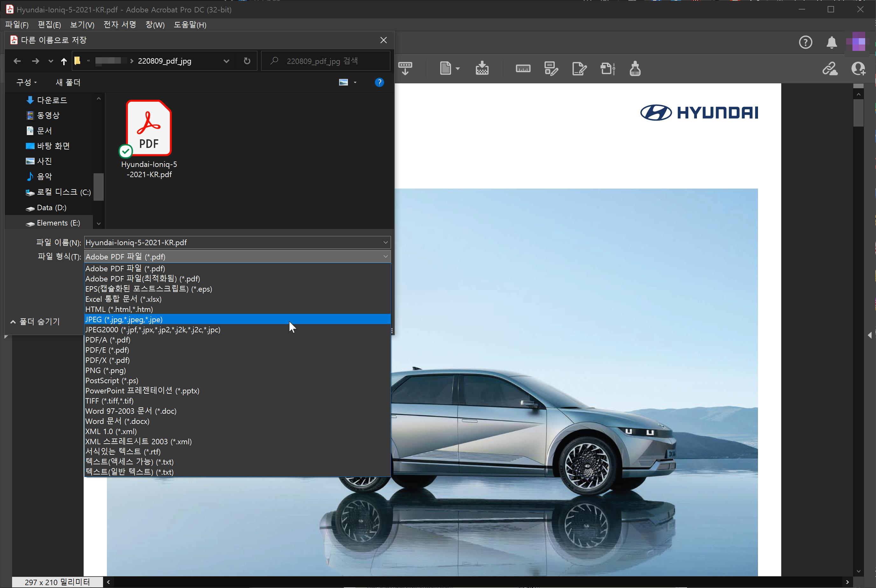Open the 파일(F) menu
The image size is (876, 588).
(x=17, y=25)
